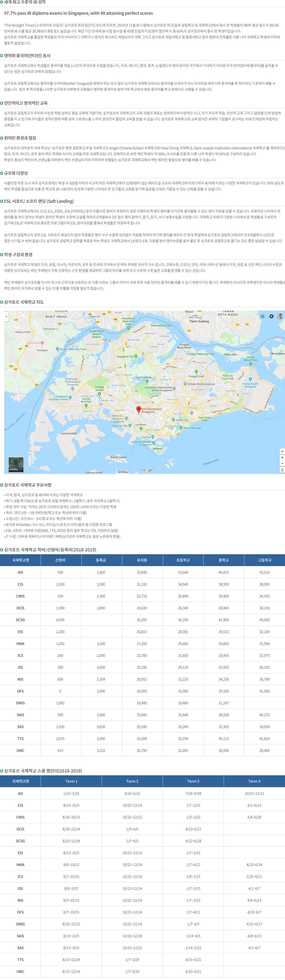The height and width of the screenshot is (980, 285).
Task: Click the Punggol Park marker
Action: click(196, 372)
